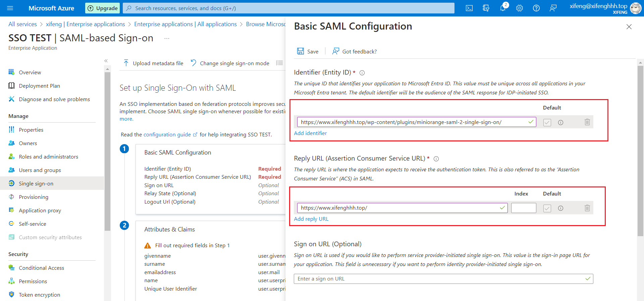Click the Deployment Plan book icon
Image resolution: width=644 pixels, height=301 pixels.
(11, 85)
